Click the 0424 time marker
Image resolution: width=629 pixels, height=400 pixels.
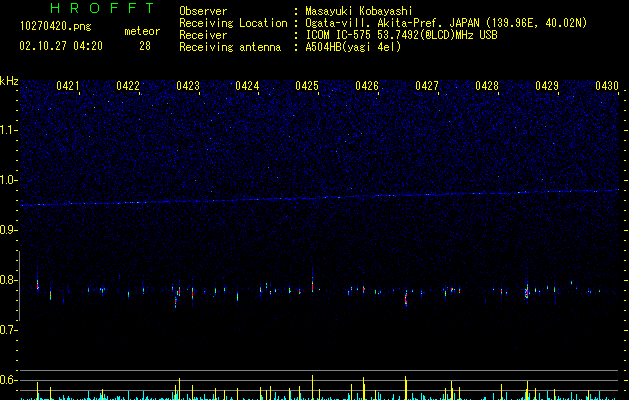247,86
